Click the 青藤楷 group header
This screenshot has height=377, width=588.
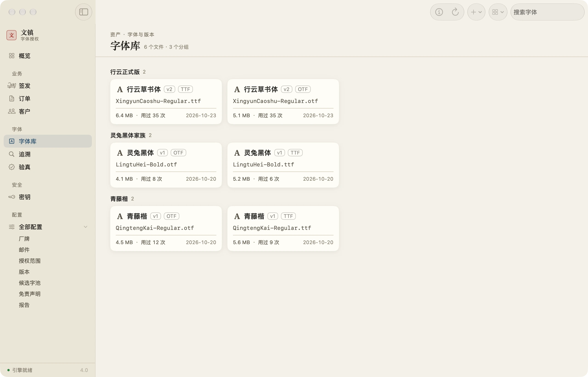[119, 199]
